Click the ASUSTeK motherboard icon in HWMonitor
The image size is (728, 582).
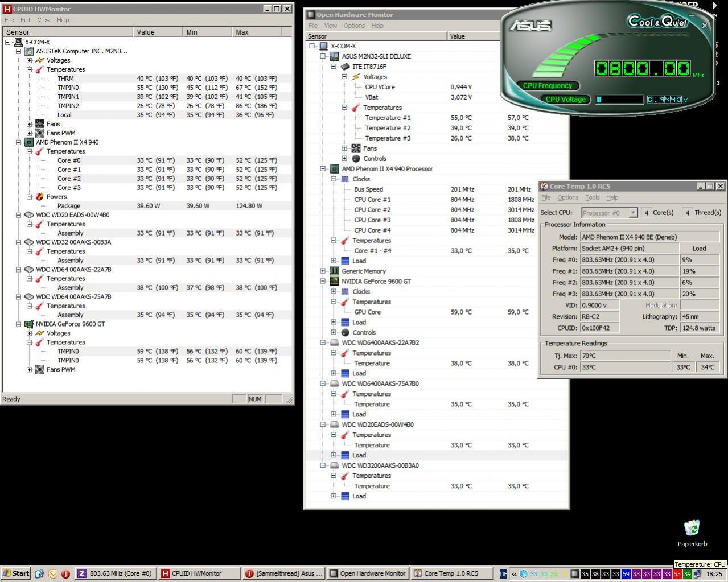coord(29,51)
